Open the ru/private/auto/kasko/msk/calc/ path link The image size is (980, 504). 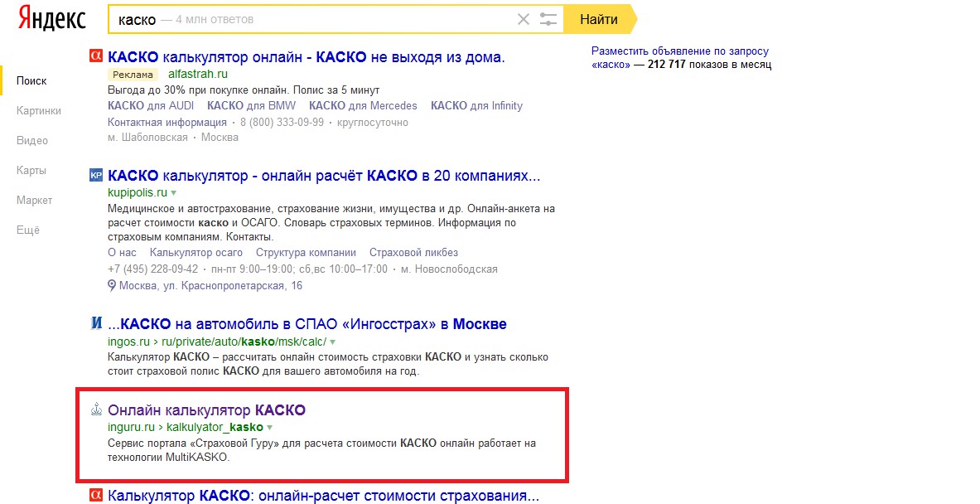click(x=244, y=342)
